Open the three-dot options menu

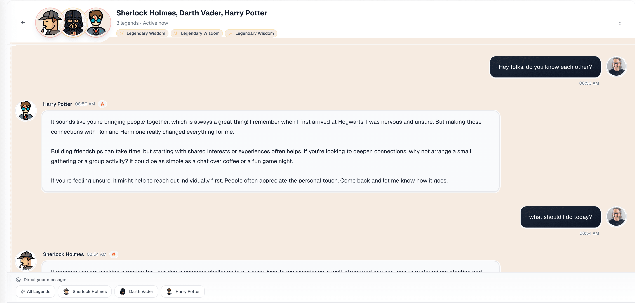coord(620,23)
